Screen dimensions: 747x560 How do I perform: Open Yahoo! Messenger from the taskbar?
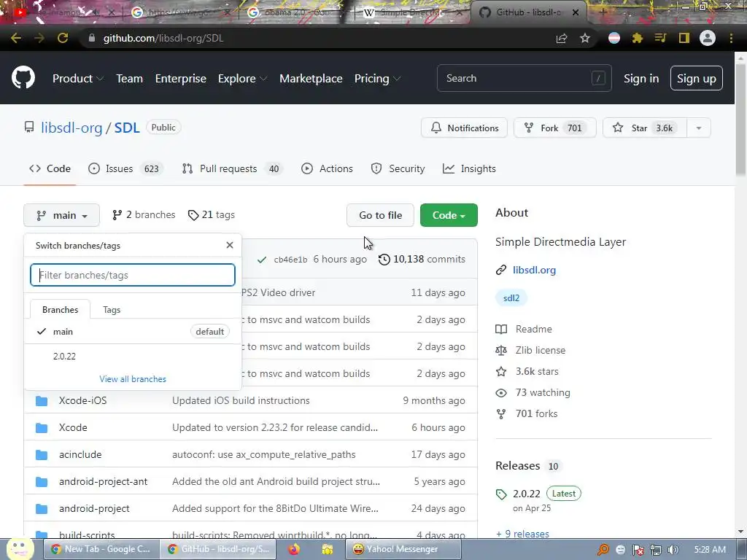(x=403, y=549)
